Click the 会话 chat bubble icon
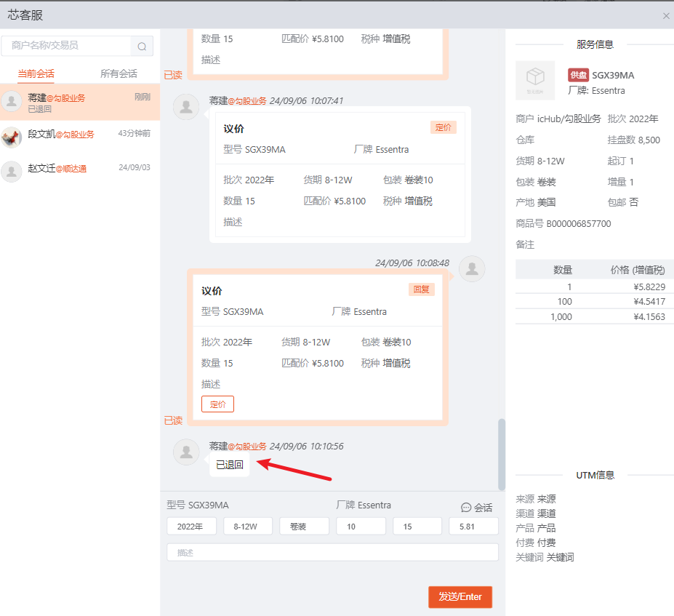The width and height of the screenshot is (674, 616). point(466,507)
